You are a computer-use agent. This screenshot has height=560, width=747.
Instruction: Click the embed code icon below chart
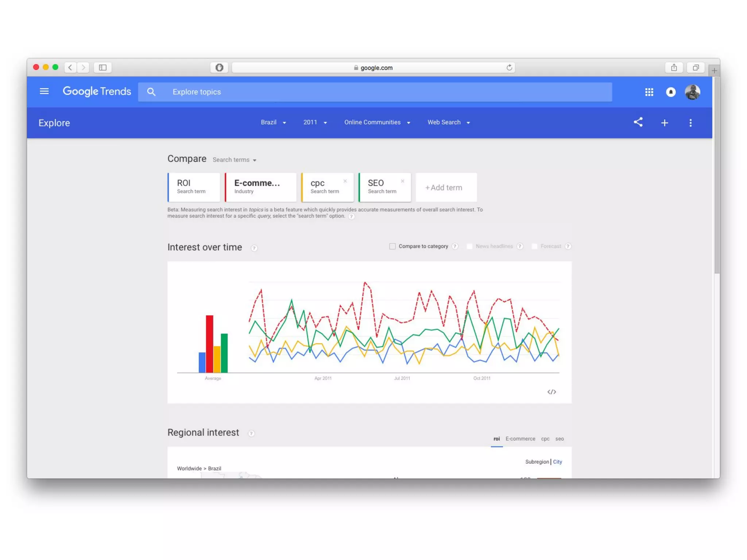pyautogui.click(x=551, y=392)
